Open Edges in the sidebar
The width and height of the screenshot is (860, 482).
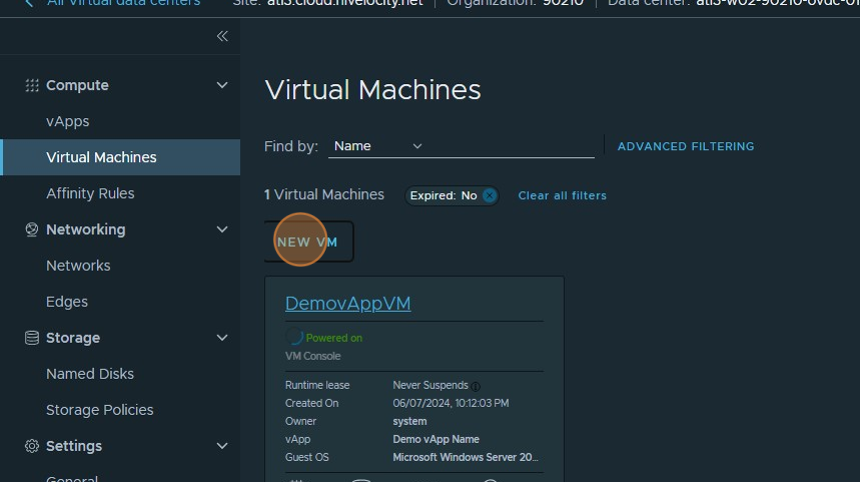66,302
